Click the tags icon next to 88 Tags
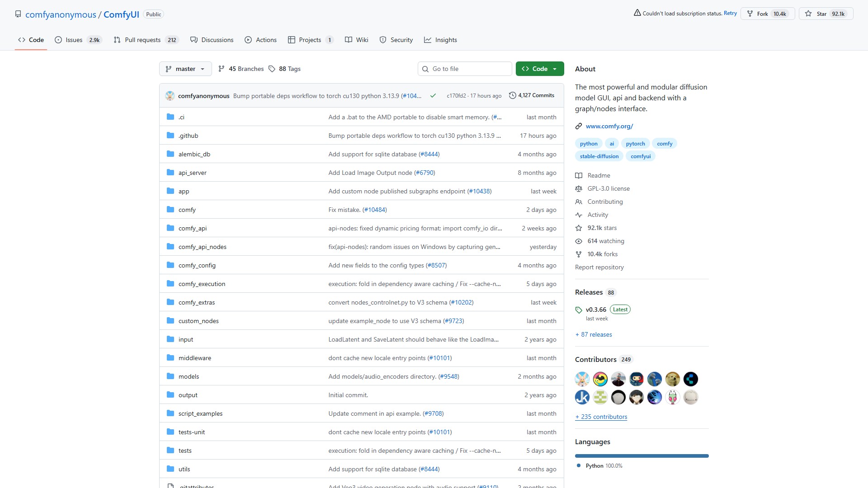 [272, 69]
